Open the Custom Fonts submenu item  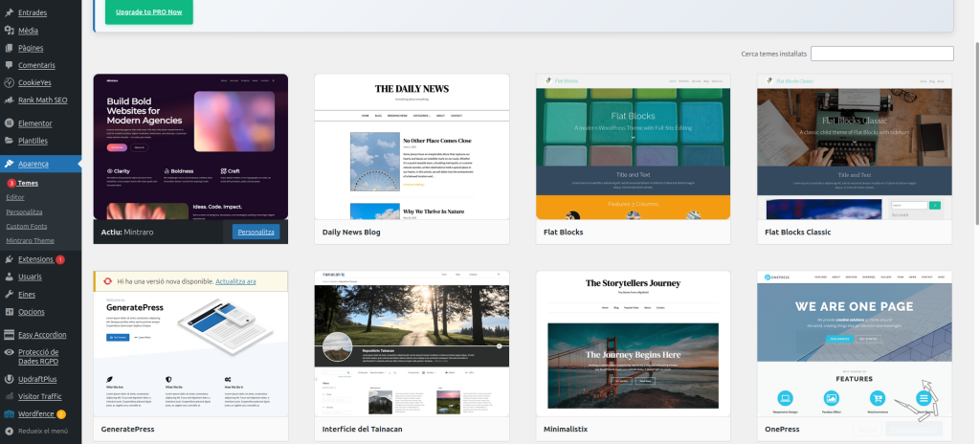[26, 226]
